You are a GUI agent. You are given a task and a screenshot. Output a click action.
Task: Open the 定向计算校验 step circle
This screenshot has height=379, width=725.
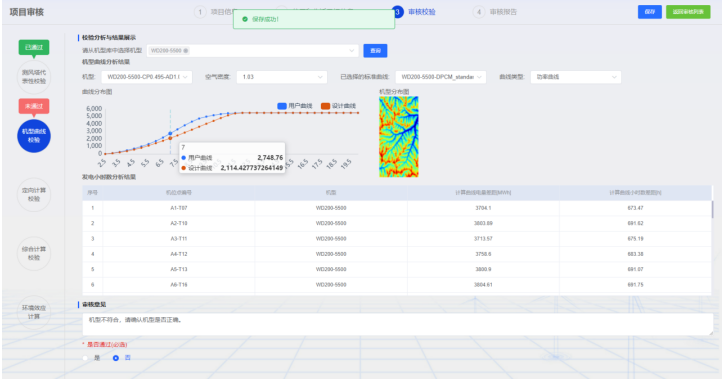34,195
